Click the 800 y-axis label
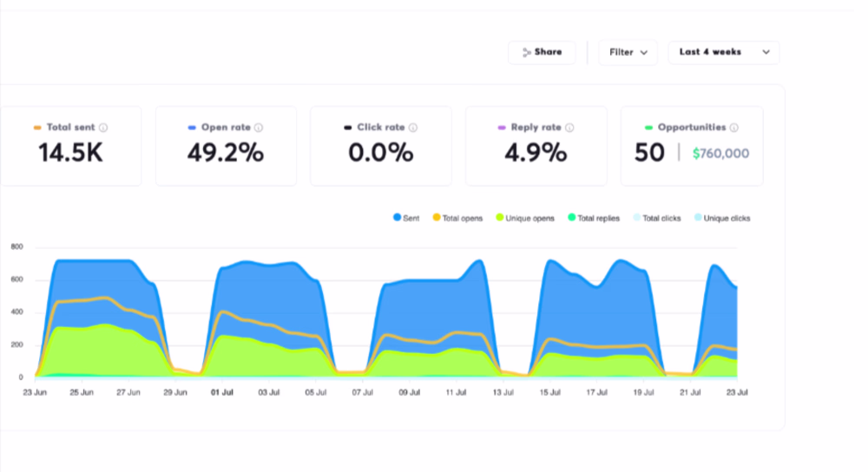The image size is (868, 472). point(17,246)
